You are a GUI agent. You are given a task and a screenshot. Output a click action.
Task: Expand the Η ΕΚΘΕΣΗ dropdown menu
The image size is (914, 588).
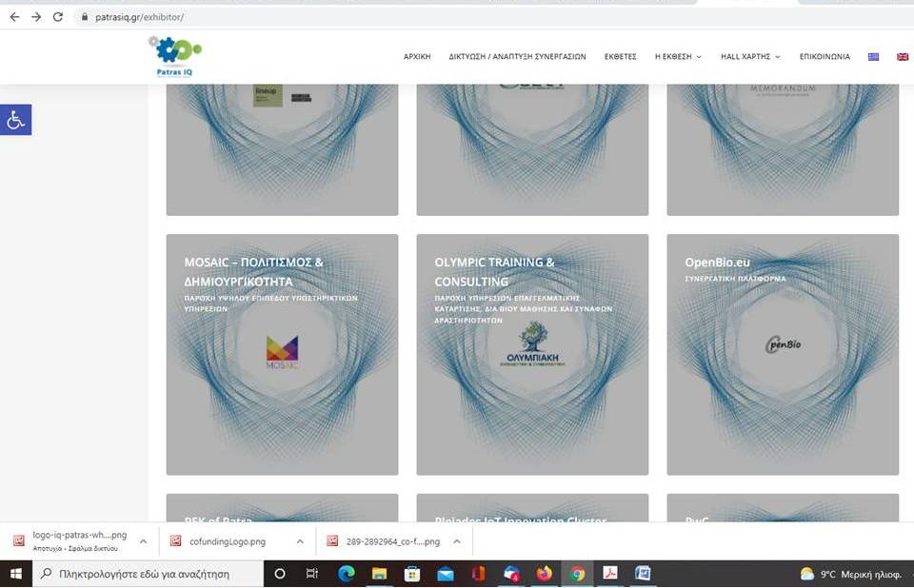point(678,56)
